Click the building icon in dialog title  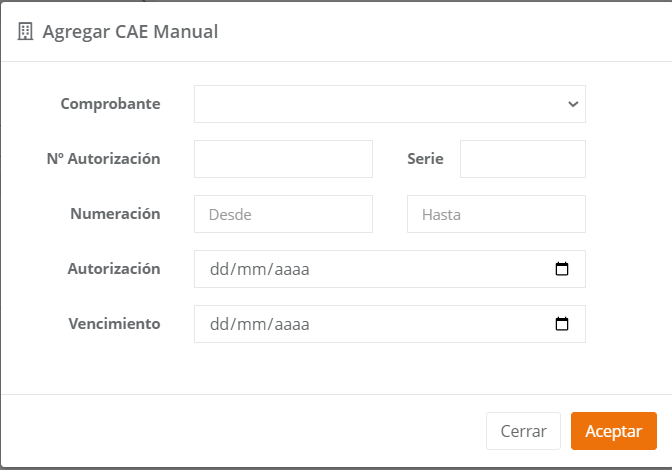coord(25,32)
